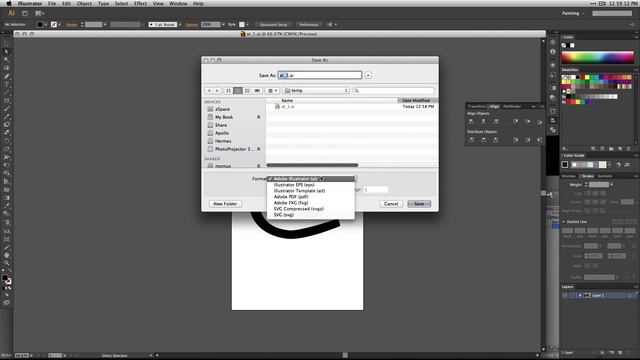The image size is (640, 360).
Task: Click the Horizontal Distribute Center icon
Action: [528, 140]
